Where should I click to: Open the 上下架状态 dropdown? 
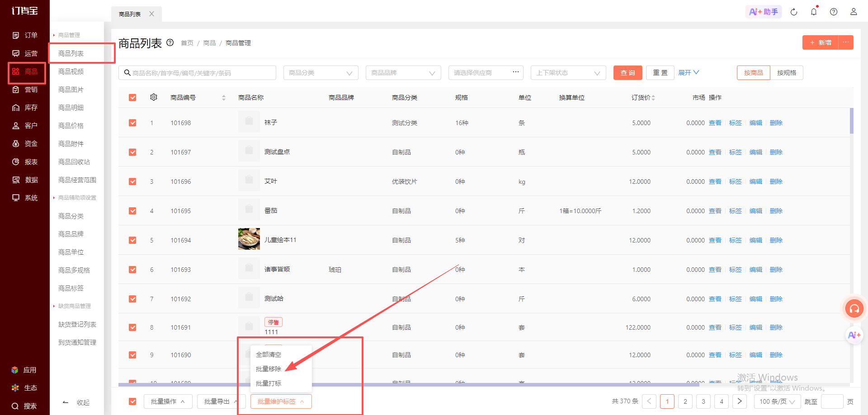[568, 73]
